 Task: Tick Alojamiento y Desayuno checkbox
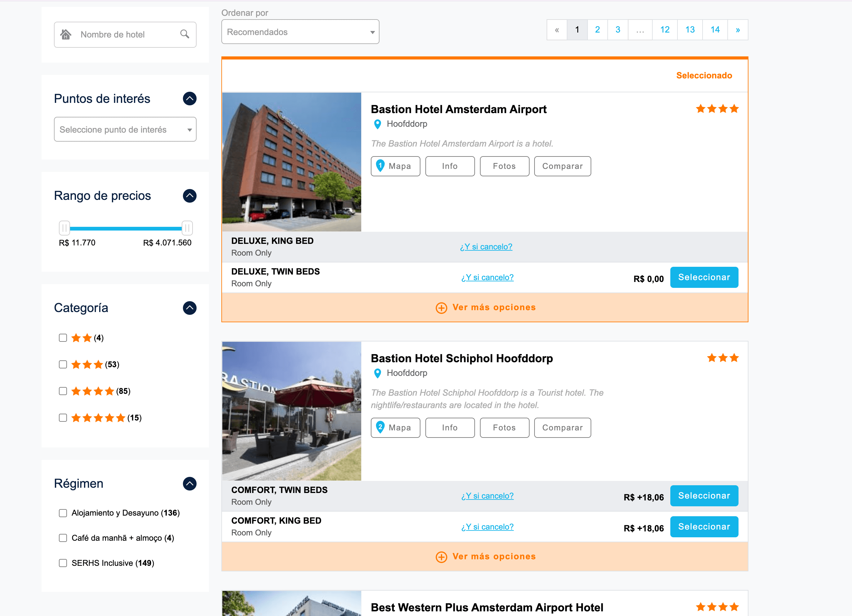point(63,513)
